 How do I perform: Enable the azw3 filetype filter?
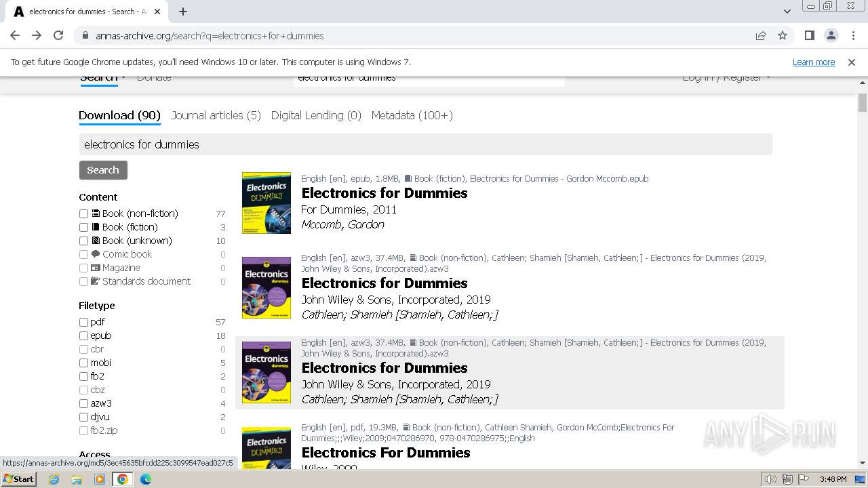coord(83,403)
